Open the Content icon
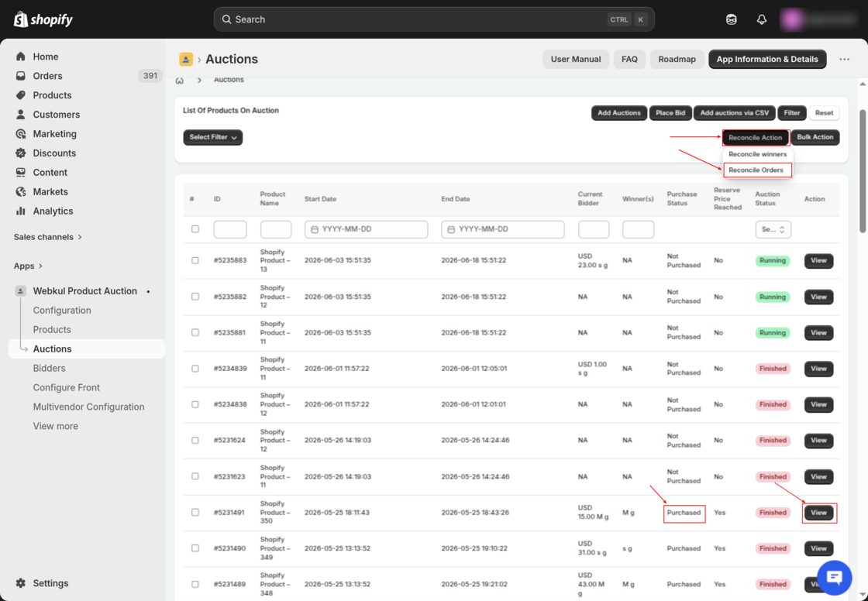The height and width of the screenshot is (601, 868). pyautogui.click(x=21, y=173)
